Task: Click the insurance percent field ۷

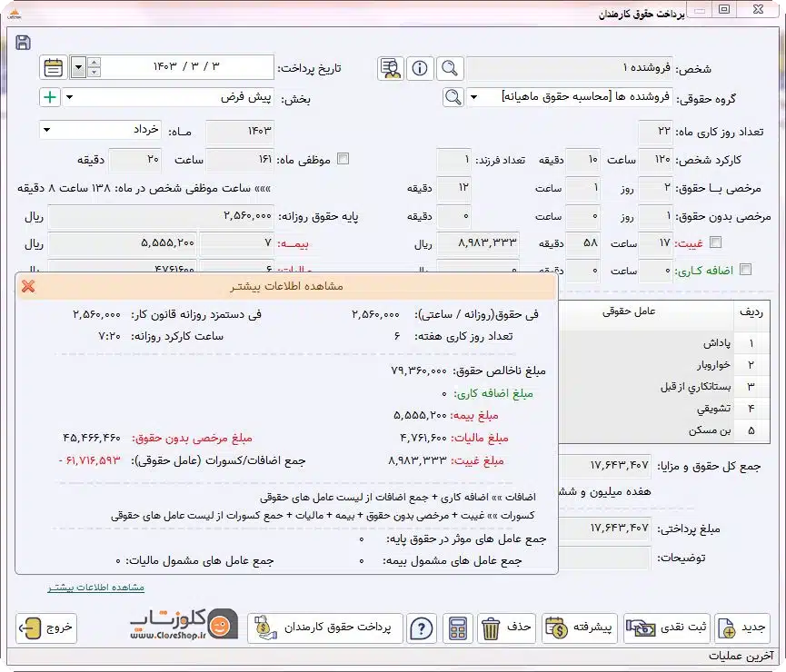Action: tap(236, 243)
